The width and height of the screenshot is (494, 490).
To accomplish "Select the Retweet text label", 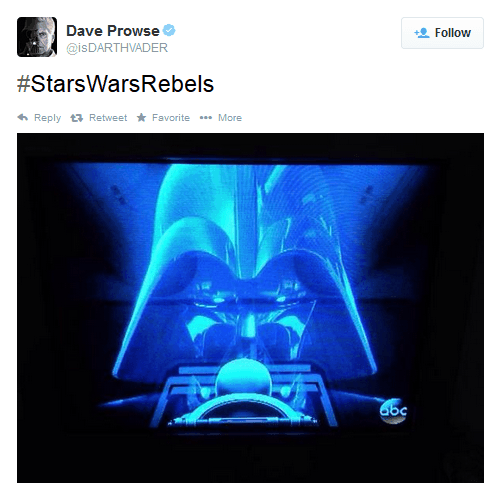I will 108,118.
